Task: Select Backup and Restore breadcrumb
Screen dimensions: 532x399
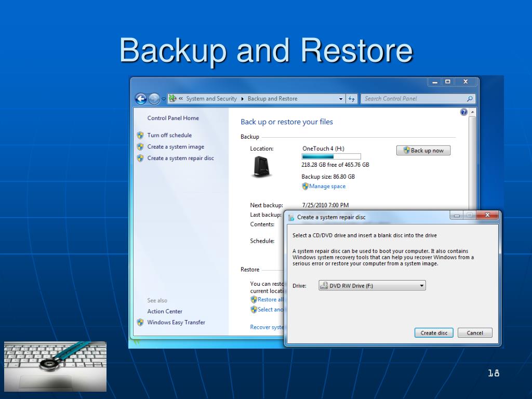Action: tap(272, 98)
